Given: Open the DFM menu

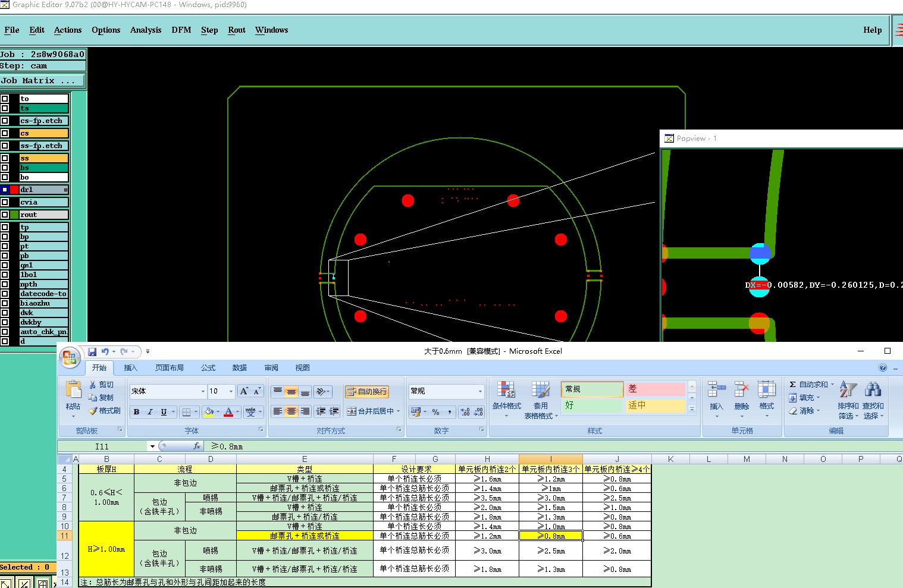Looking at the screenshot, I should coord(181,30).
